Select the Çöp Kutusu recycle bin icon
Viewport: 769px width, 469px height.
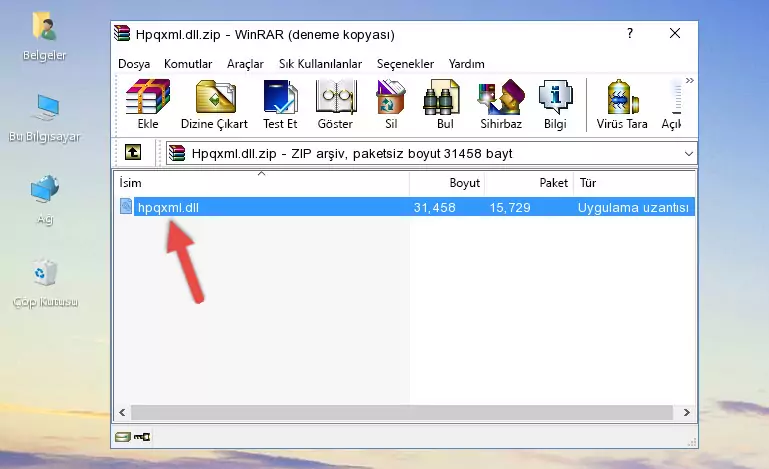pos(45,283)
